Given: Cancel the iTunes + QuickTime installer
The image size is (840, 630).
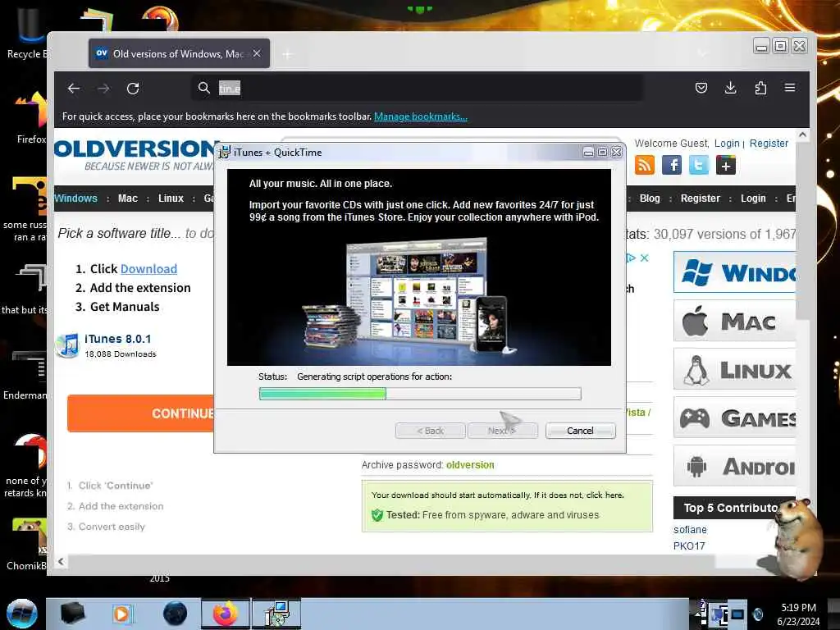Looking at the screenshot, I should (x=580, y=431).
